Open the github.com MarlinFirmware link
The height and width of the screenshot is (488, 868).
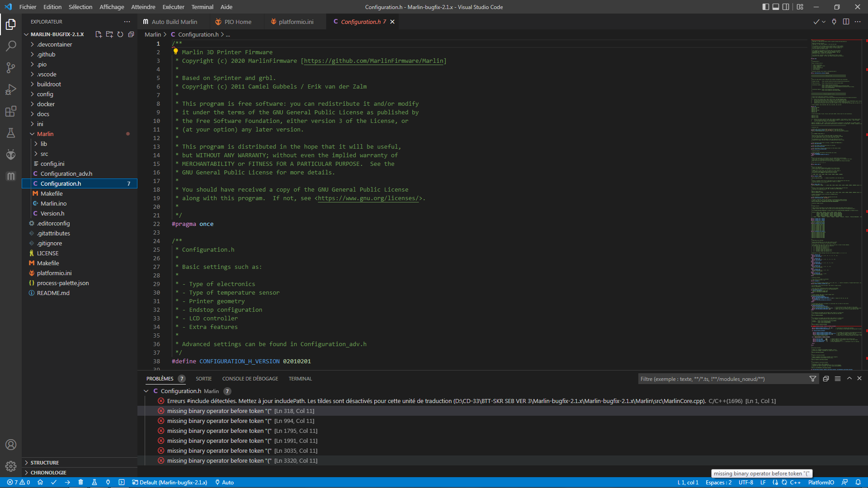click(x=373, y=61)
